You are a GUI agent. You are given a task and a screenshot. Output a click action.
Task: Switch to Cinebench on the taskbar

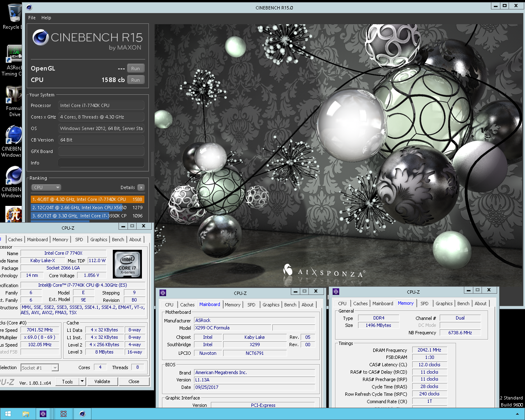[x=82, y=414]
